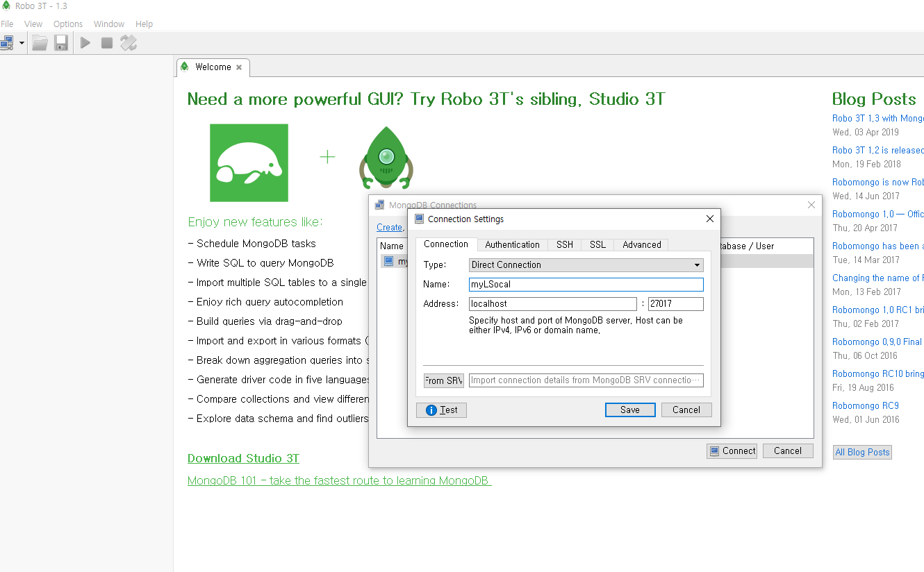
Task: Click the Open file folder toolbar icon
Action: [x=40, y=43]
